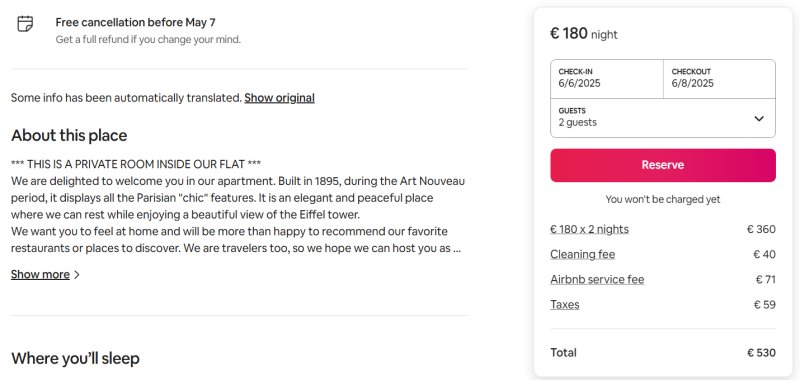Click the Free cancellation before May 7 text
This screenshot has width=800, height=380.
tap(135, 22)
